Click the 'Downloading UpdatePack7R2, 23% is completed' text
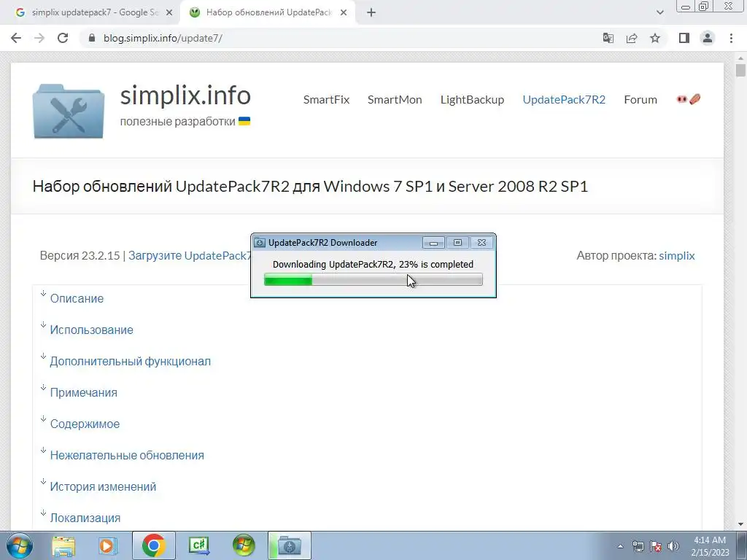The width and height of the screenshot is (747, 560). point(373,264)
